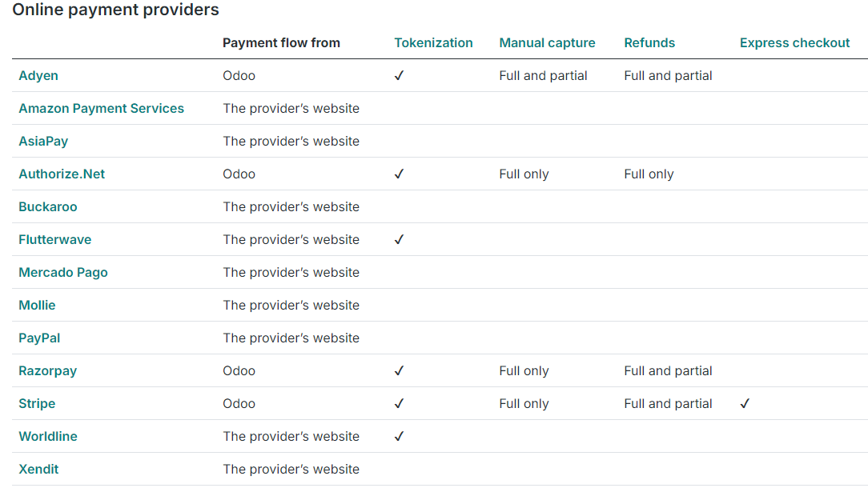Image resolution: width=868 pixels, height=496 pixels.
Task: Open the Adyen provider link
Action: pos(38,76)
